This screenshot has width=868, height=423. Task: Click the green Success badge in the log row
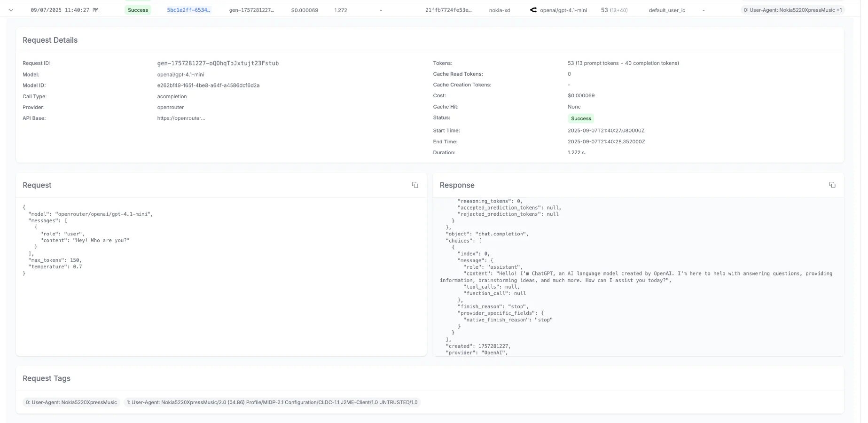click(x=137, y=10)
